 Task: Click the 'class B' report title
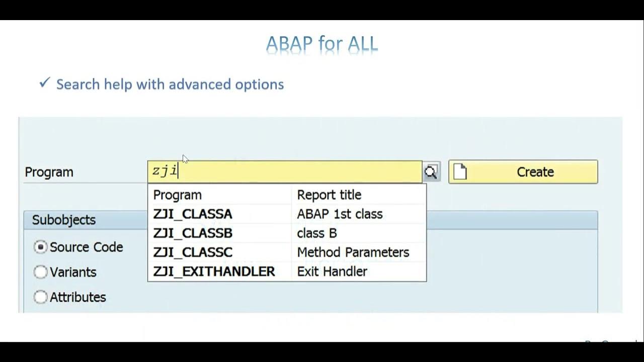(x=317, y=233)
